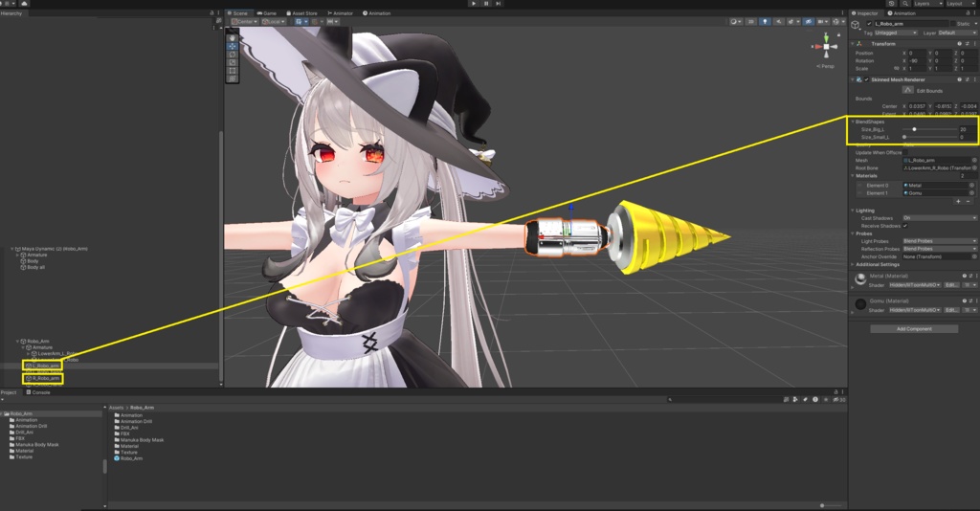Toggle scene lighting with the lightbulb icon

click(x=765, y=22)
